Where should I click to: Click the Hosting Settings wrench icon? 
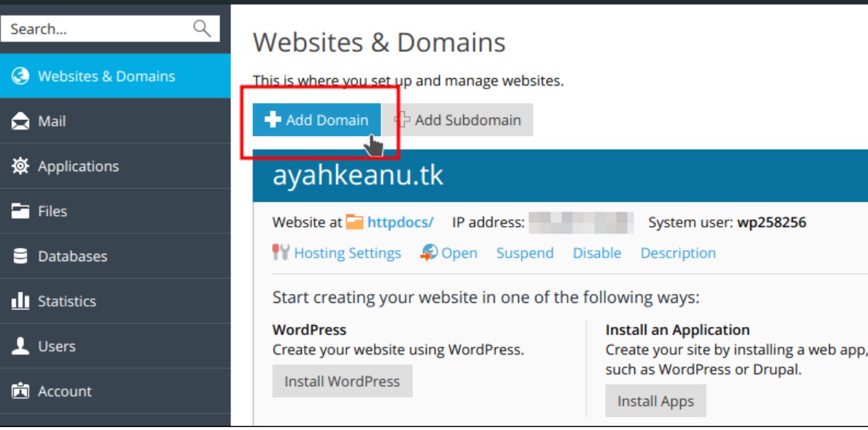pyautogui.click(x=281, y=252)
